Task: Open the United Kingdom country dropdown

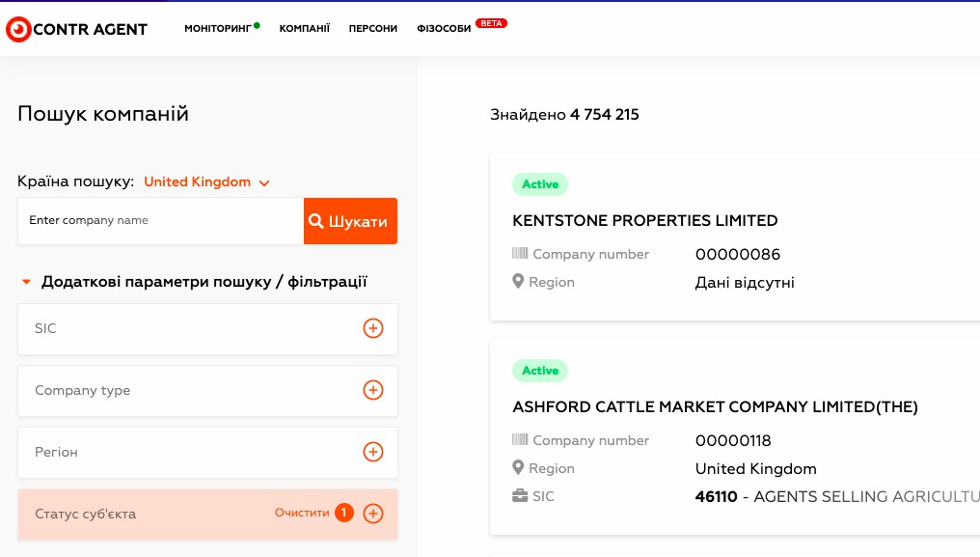Action: pos(206,182)
